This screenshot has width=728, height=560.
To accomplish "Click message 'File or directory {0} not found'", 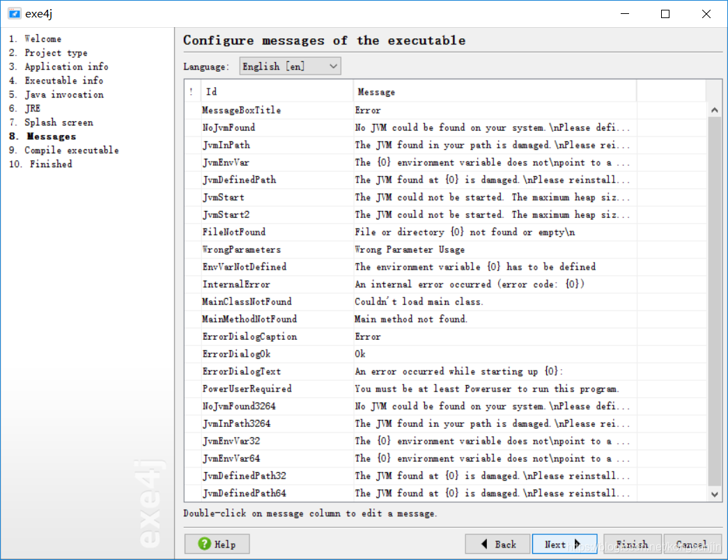I will (465, 232).
